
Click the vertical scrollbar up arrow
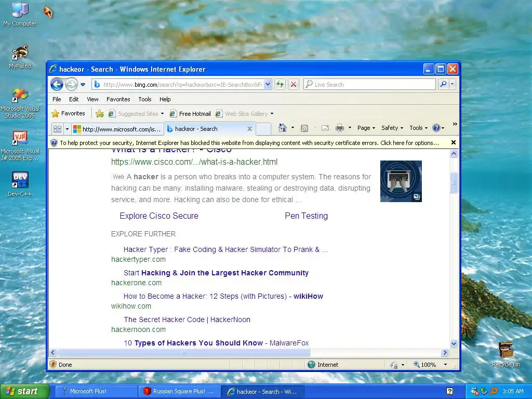coord(454,154)
